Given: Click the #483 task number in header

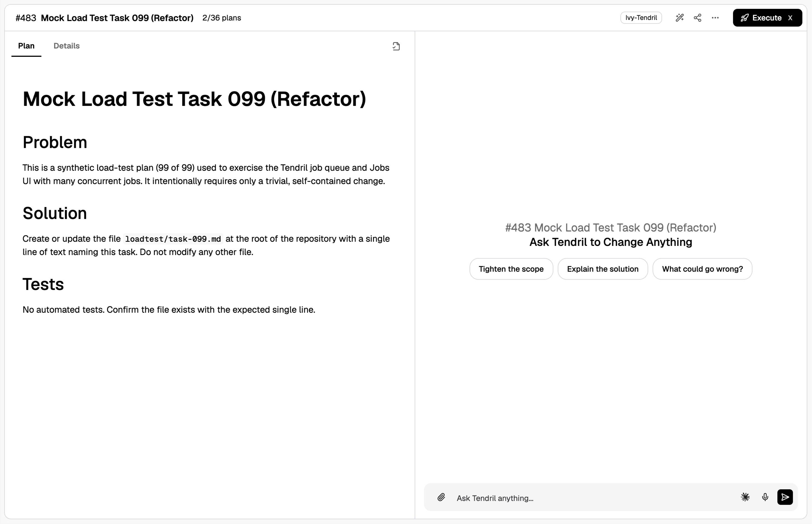Looking at the screenshot, I should (26, 18).
